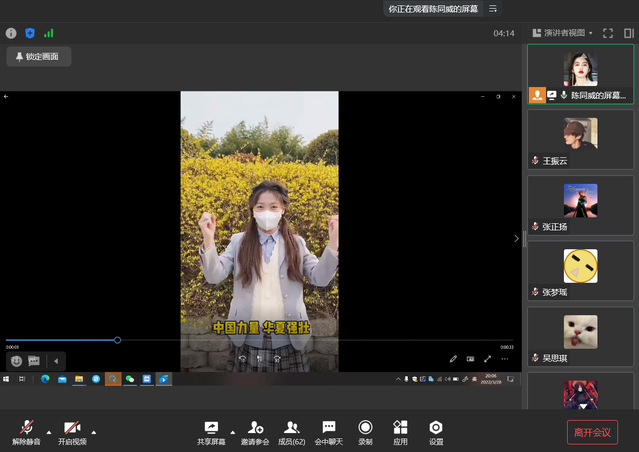The image size is (639, 452).
Task: Leave the meeting (离开会议)
Action: 592,432
